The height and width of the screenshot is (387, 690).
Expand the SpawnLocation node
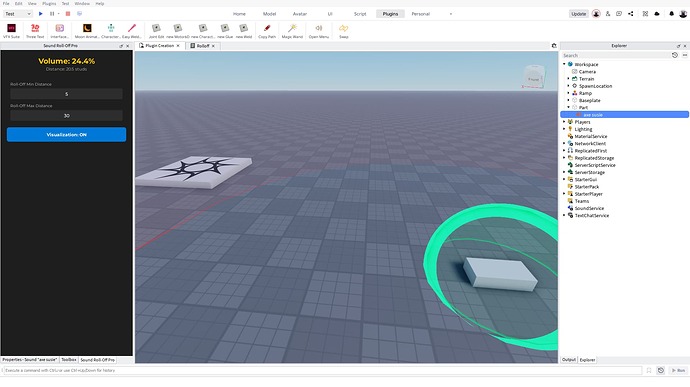[x=568, y=86]
